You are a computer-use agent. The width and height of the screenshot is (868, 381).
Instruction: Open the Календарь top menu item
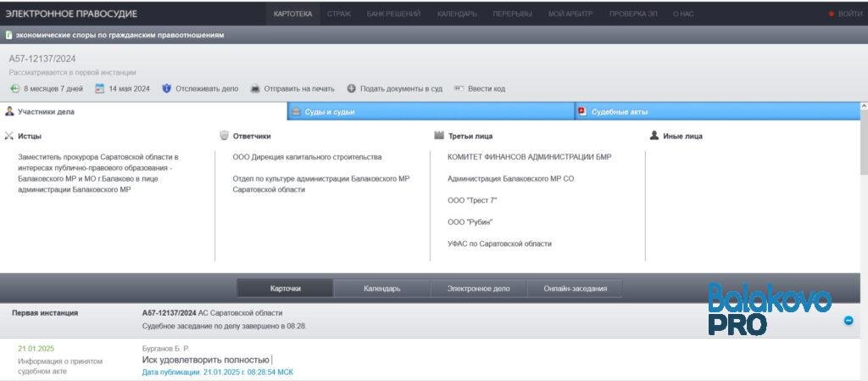click(457, 14)
